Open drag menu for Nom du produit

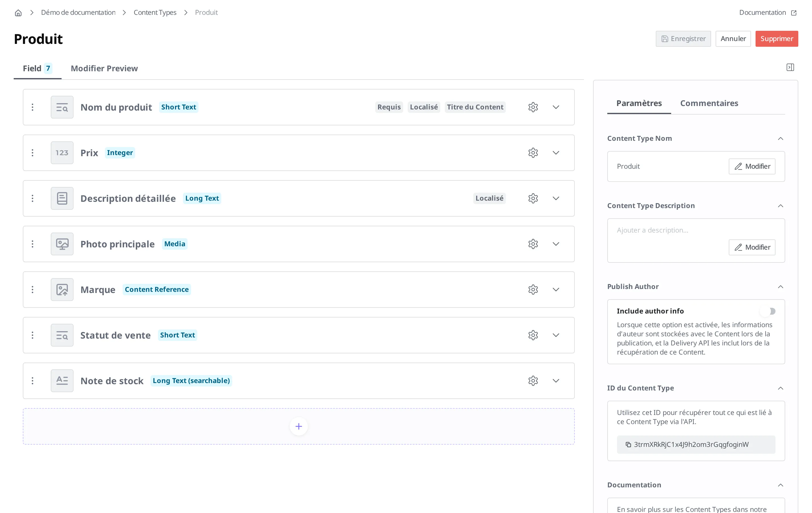tap(33, 107)
